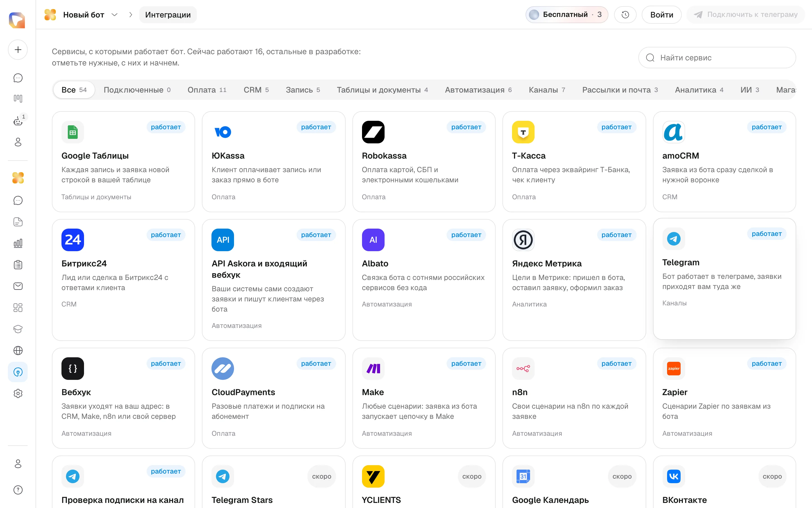The image size is (812, 508).
Task: Click the Яндекс Метрика logo icon
Action: point(523,240)
